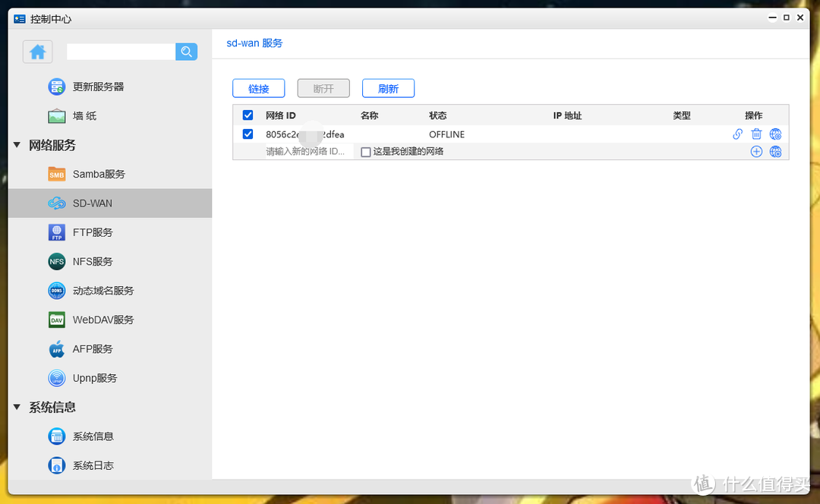Uncheck the 8056c2e network row checkbox
The height and width of the screenshot is (504, 820).
(247, 134)
